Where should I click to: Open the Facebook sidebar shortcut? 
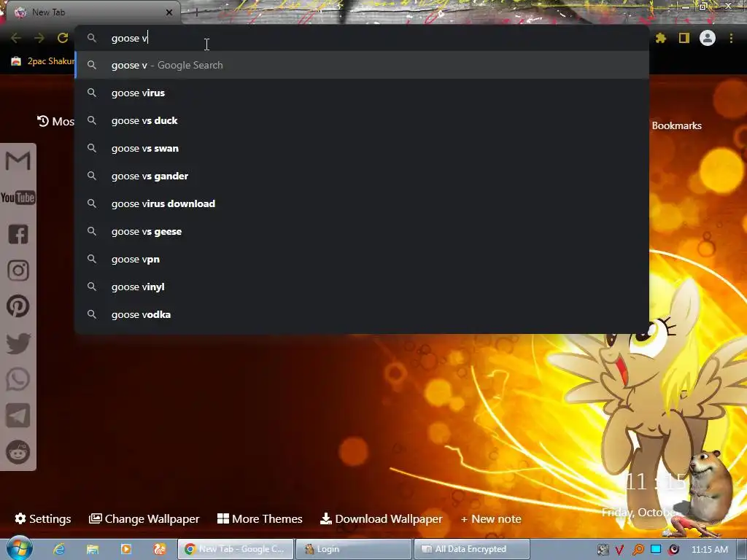pyautogui.click(x=18, y=234)
